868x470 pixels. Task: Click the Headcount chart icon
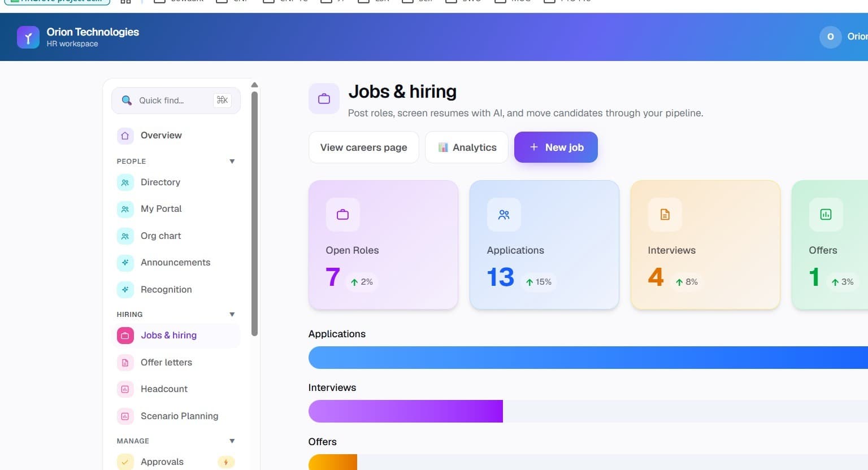click(125, 389)
